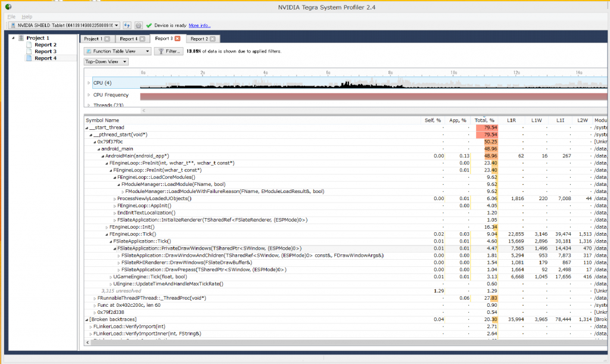Image resolution: width=610 pixels, height=364 pixels.
Task: Select FSlateRHIRenderer::DrawWindows(FSlateDrawBuffer&) row
Action: [346, 263]
